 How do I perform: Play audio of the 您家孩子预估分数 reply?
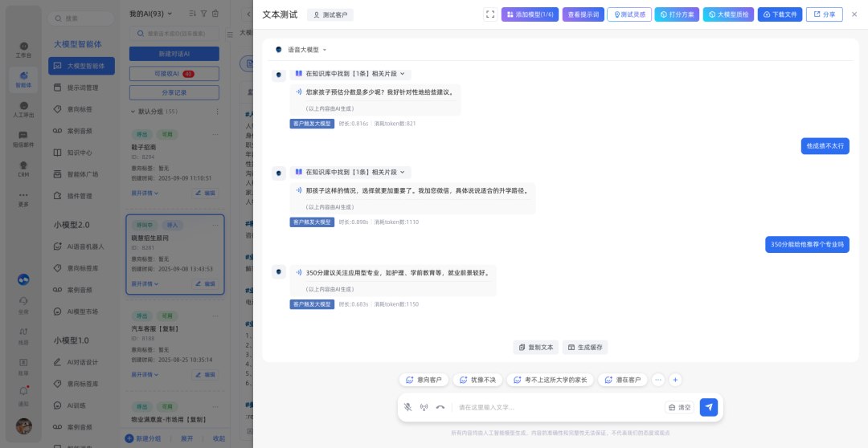tap(299, 92)
